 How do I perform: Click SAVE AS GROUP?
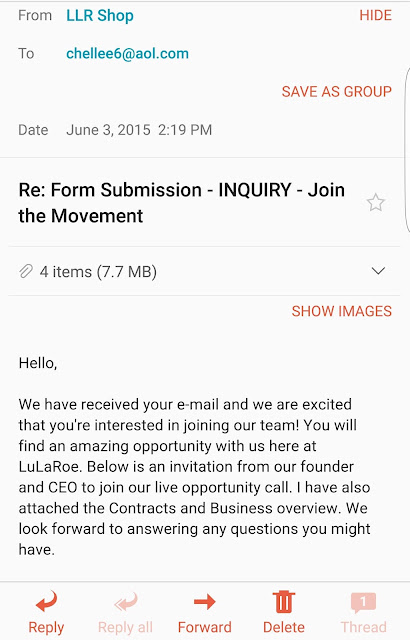(x=337, y=91)
